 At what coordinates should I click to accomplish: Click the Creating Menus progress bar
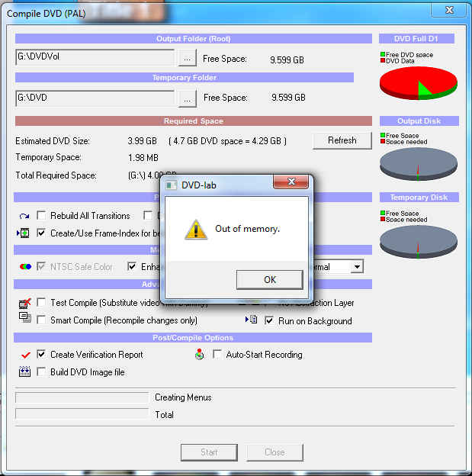(82, 397)
